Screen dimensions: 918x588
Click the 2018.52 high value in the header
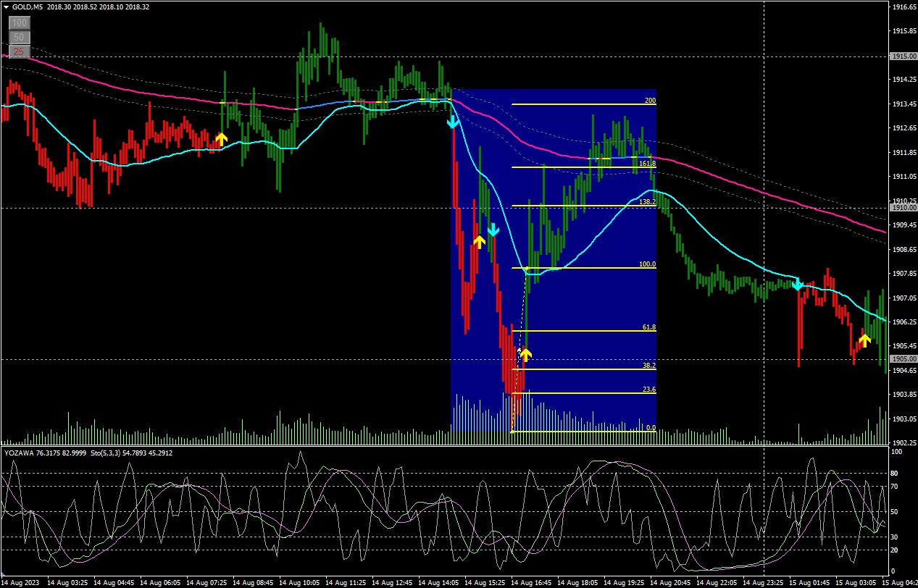coord(86,7)
